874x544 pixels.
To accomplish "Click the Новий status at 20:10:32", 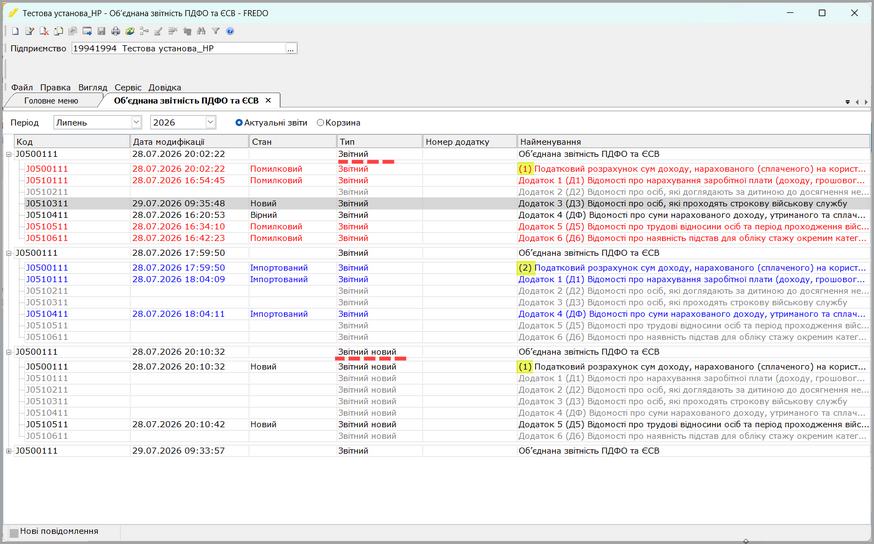I will 263,367.
